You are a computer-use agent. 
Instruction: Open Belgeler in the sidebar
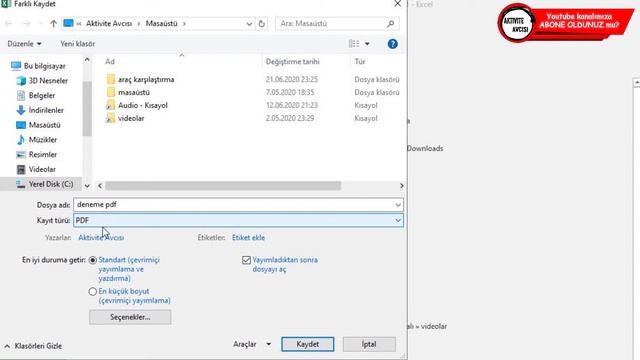point(36,96)
